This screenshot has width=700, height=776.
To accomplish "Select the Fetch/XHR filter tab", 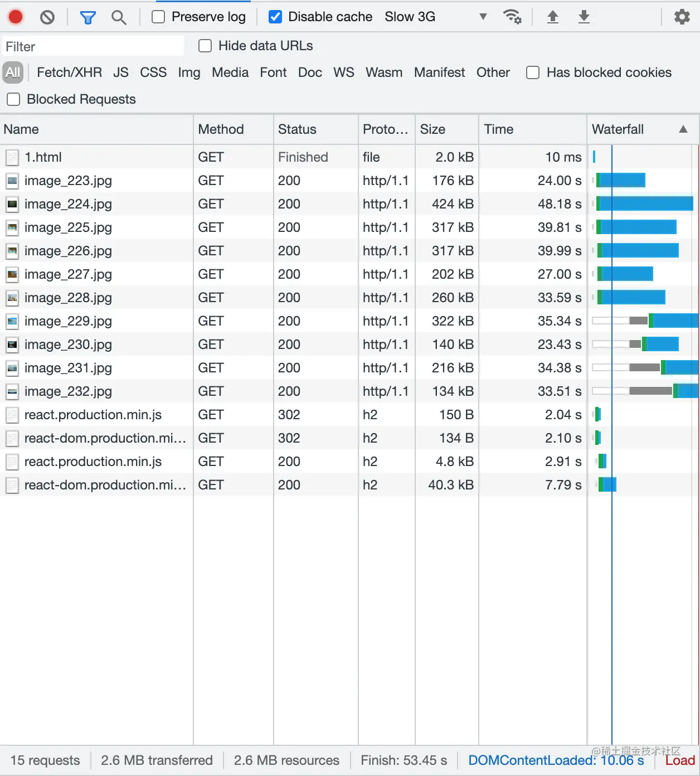I will pyautogui.click(x=69, y=72).
